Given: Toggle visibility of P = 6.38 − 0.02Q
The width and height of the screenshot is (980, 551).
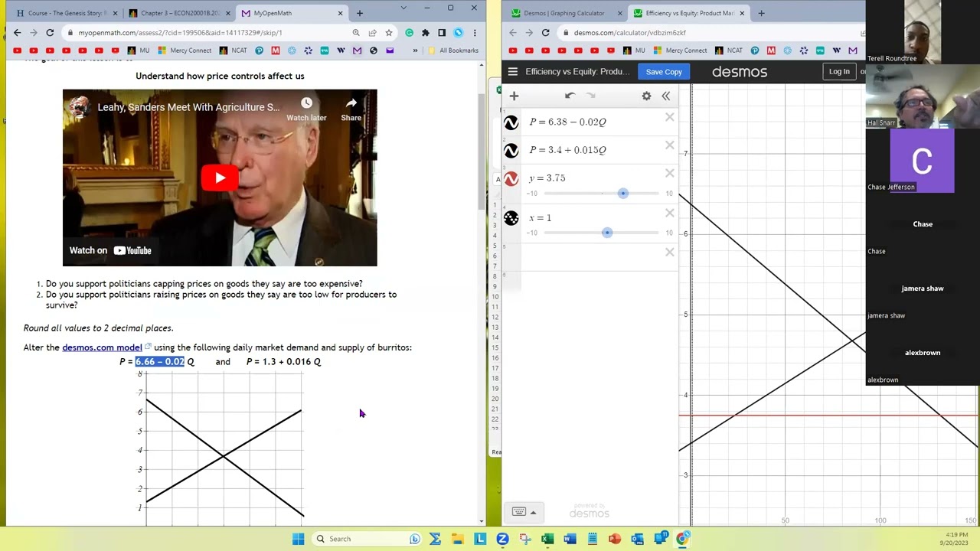Looking at the screenshot, I should [511, 122].
